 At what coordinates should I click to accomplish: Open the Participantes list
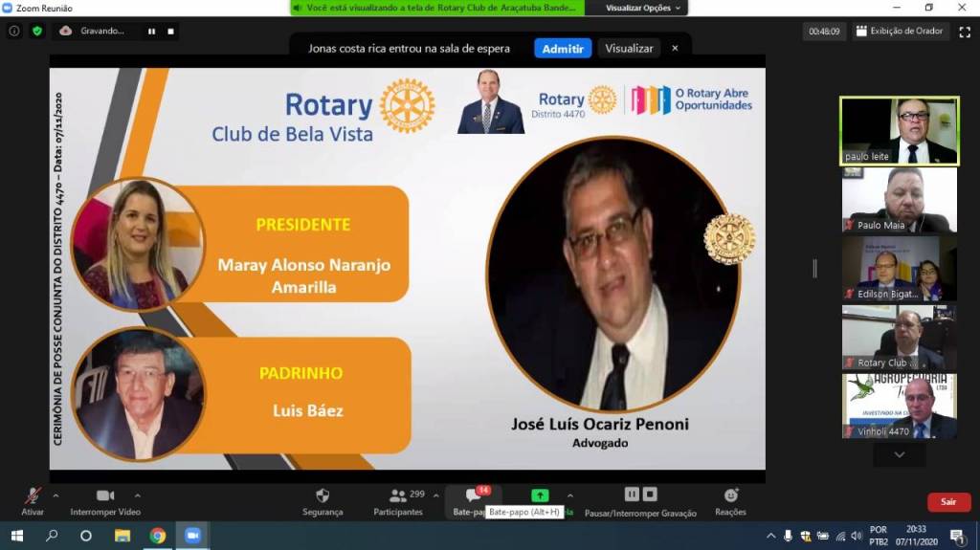pyautogui.click(x=398, y=500)
